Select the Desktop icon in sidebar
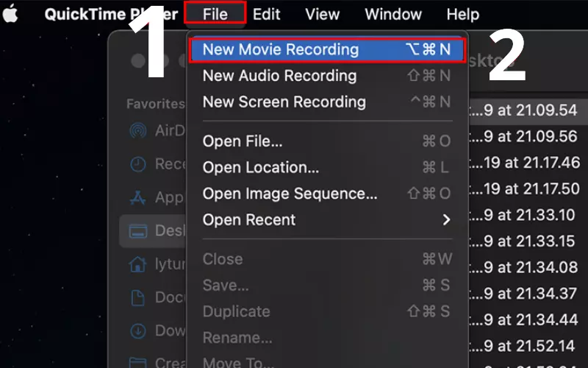588x368 pixels. (x=138, y=230)
